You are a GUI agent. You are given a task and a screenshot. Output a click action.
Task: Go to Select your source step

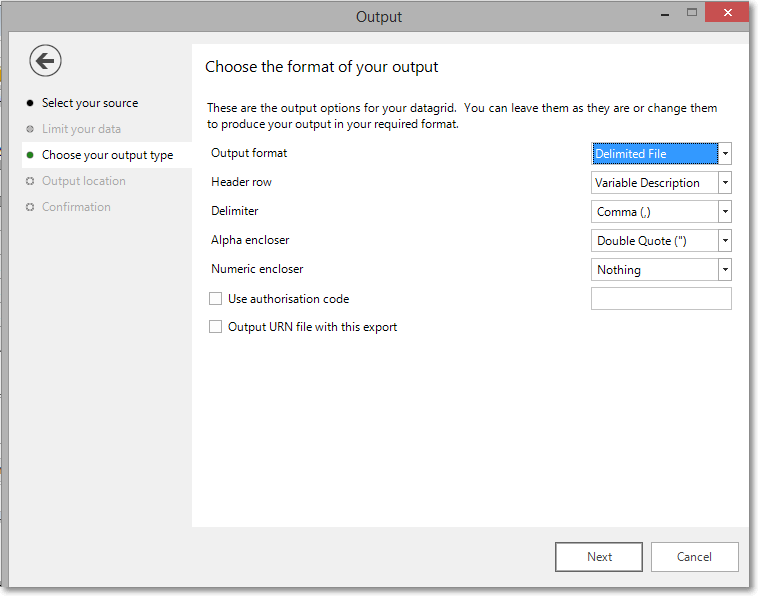[x=90, y=103]
